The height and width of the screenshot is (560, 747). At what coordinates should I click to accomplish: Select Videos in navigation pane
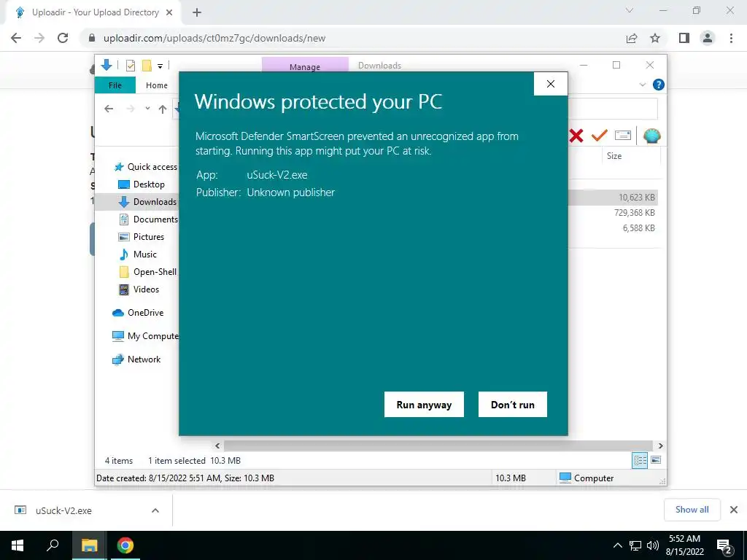tap(139, 289)
